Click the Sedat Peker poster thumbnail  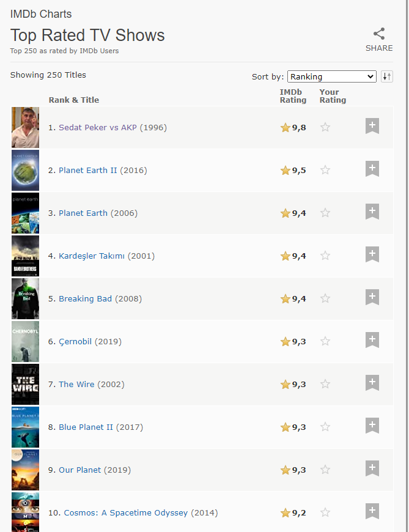tap(26, 128)
